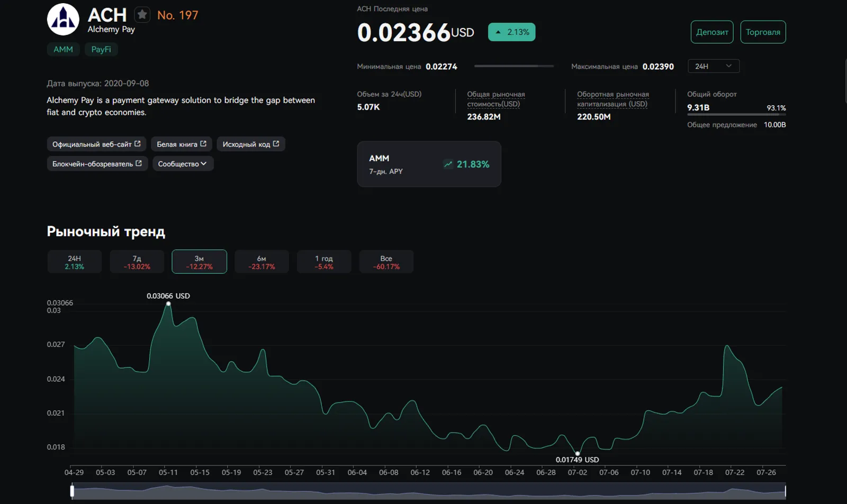This screenshot has height=504, width=847.
Task: Toggle the favorite star for ACH
Action: (x=142, y=15)
